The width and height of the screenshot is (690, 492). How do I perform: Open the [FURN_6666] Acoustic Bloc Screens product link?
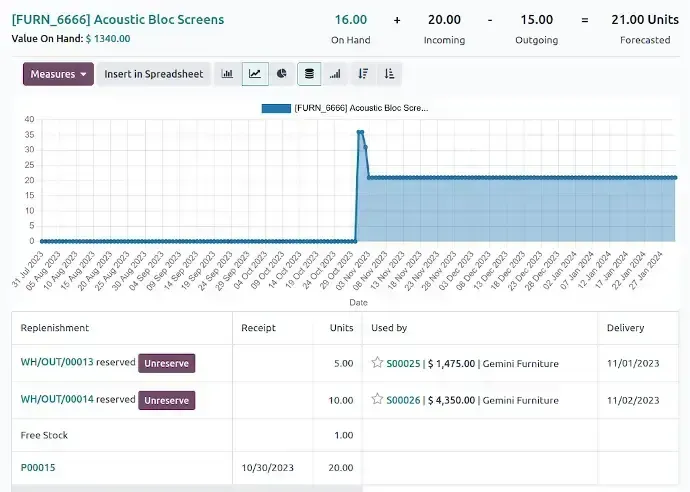118,19
